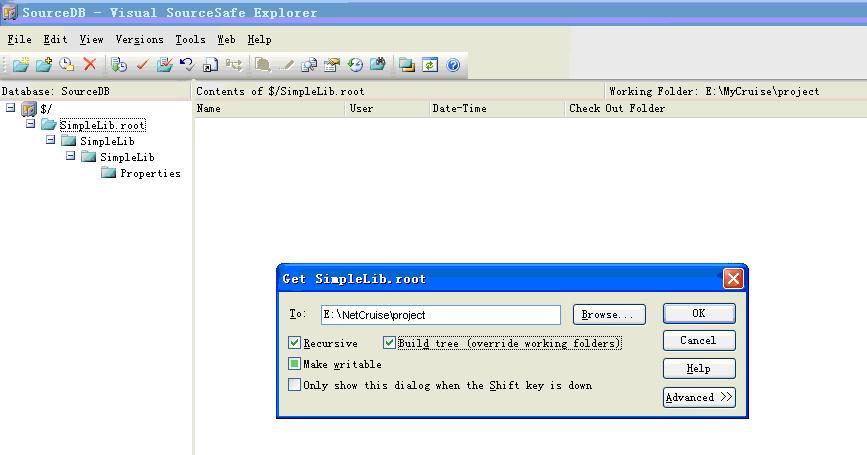
Task: Click the $/ root database icon in tree
Action: click(29, 109)
